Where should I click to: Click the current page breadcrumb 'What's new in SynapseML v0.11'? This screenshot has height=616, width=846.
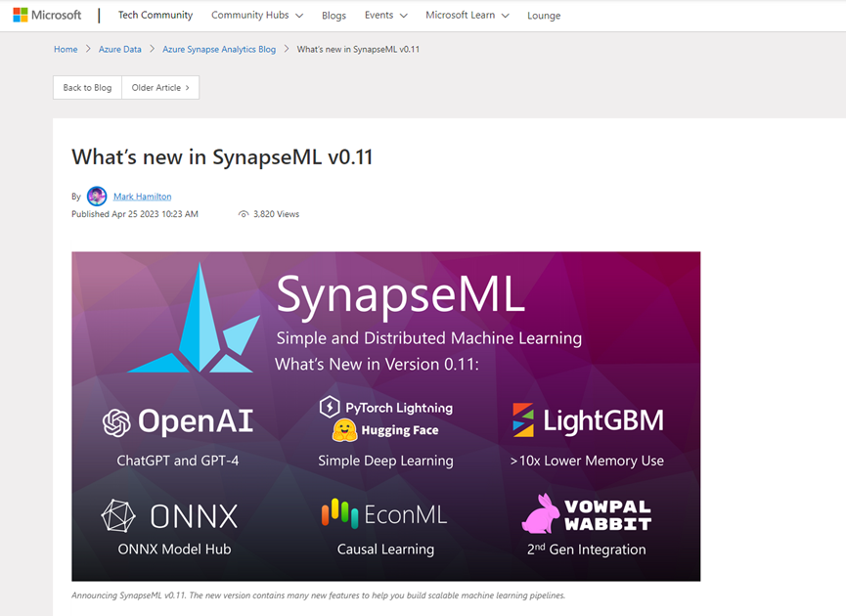click(x=358, y=49)
